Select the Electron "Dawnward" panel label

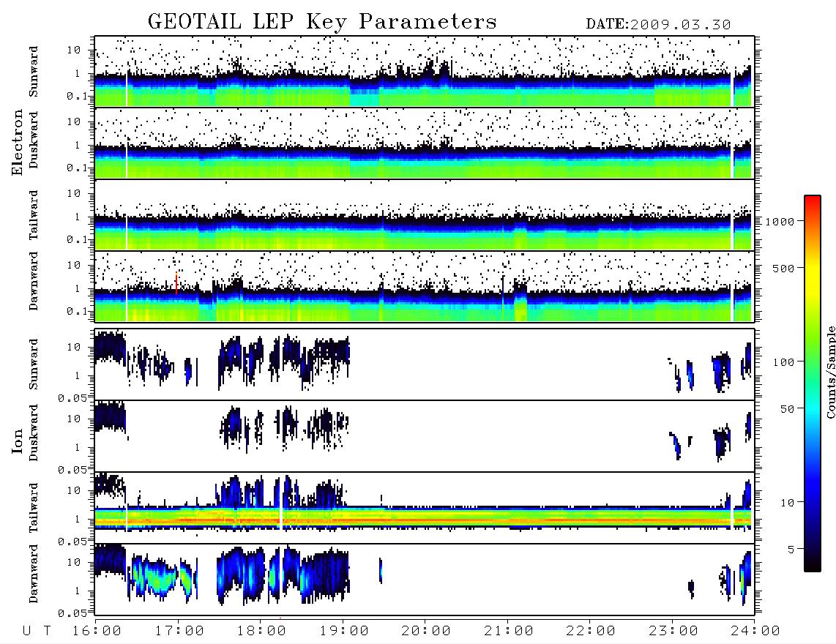click(x=34, y=281)
